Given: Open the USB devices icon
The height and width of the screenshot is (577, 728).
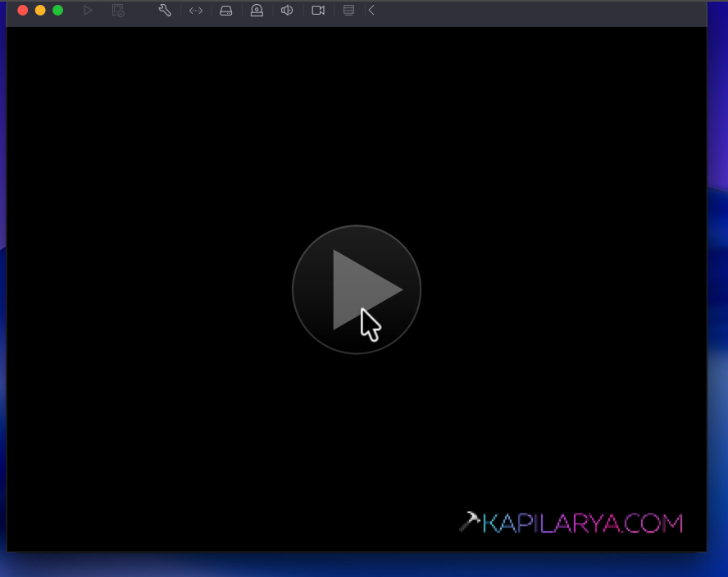Looking at the screenshot, I should pos(257,11).
